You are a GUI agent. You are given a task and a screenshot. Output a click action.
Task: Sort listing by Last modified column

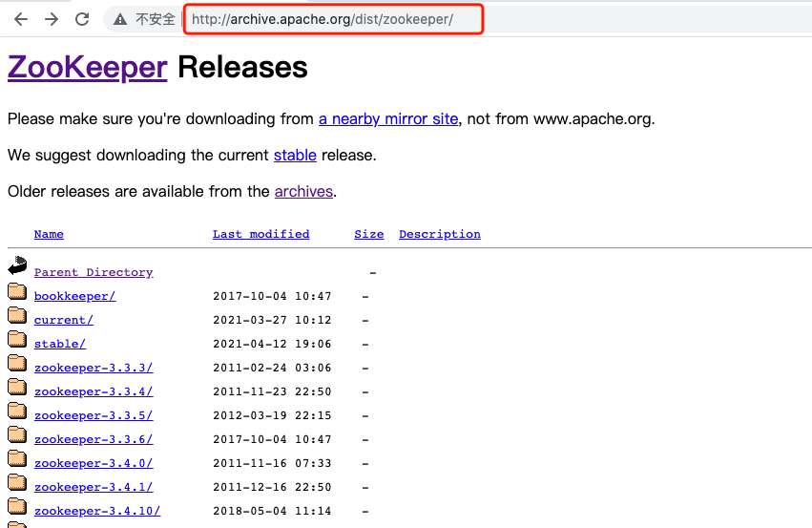tap(261, 234)
